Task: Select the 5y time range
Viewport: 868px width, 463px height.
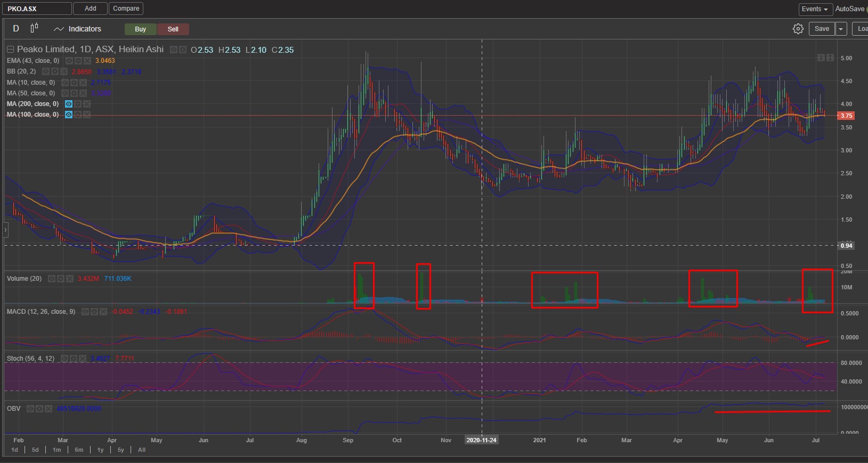Action: (x=121, y=450)
